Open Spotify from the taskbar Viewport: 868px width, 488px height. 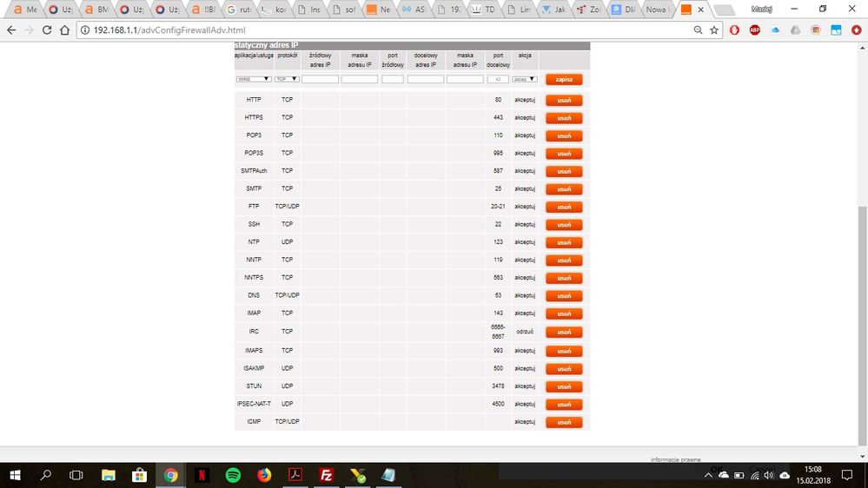click(x=233, y=475)
